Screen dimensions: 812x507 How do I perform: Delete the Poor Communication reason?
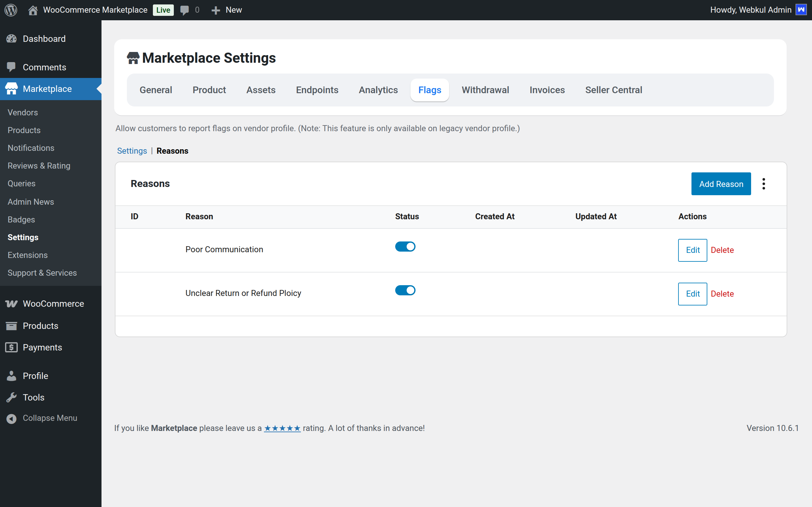722,250
